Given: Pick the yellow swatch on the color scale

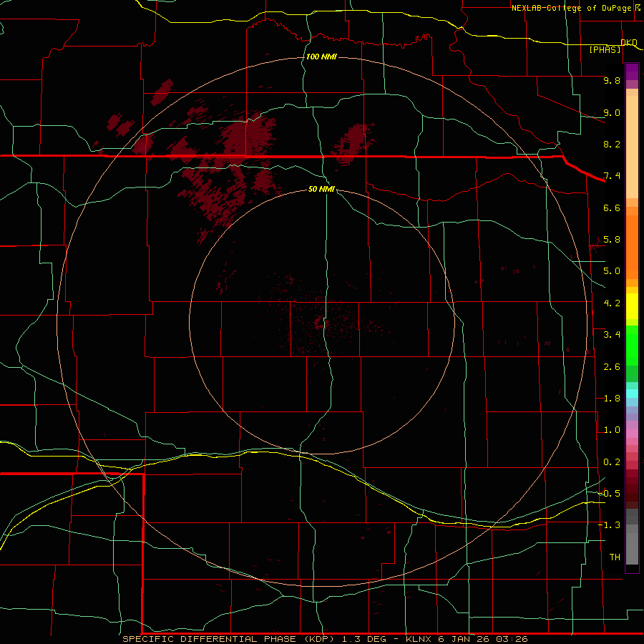Looking at the screenshot, I should (632, 306).
